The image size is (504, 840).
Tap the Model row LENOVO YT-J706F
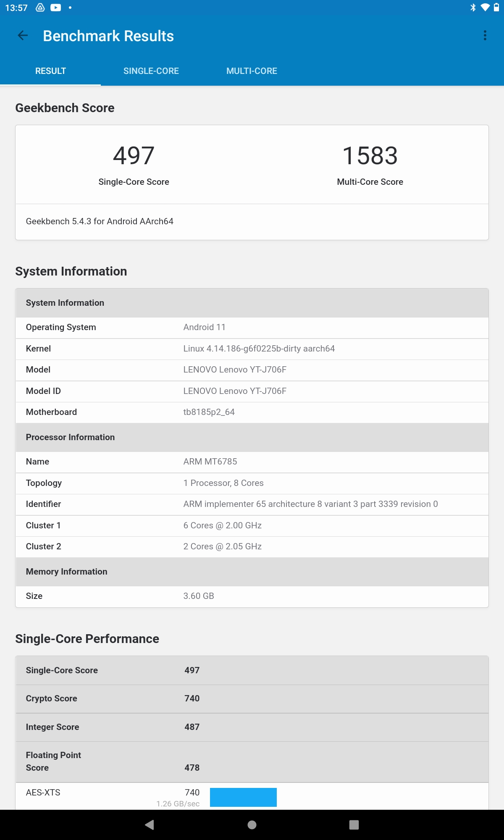click(252, 370)
